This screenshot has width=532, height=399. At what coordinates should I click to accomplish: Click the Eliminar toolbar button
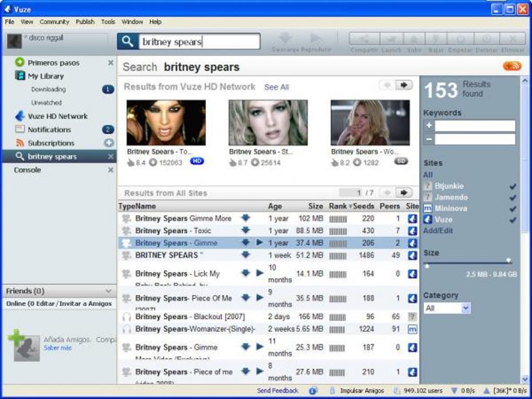(x=513, y=39)
